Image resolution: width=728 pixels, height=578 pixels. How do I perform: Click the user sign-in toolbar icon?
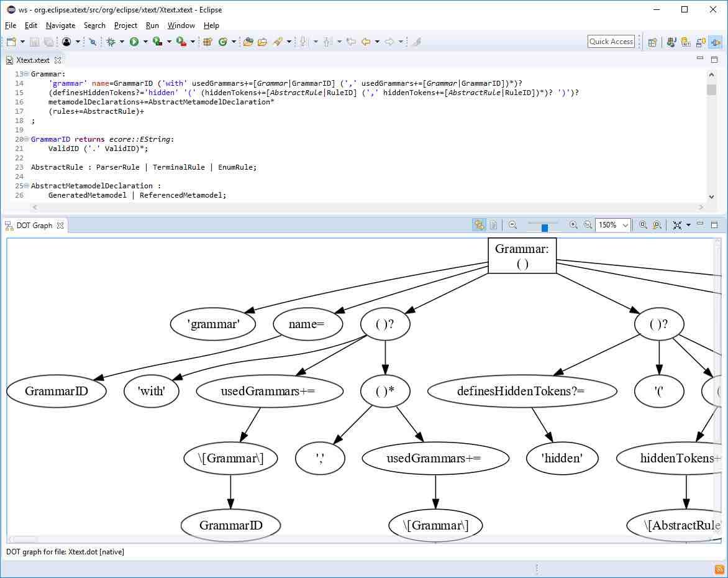click(x=66, y=42)
